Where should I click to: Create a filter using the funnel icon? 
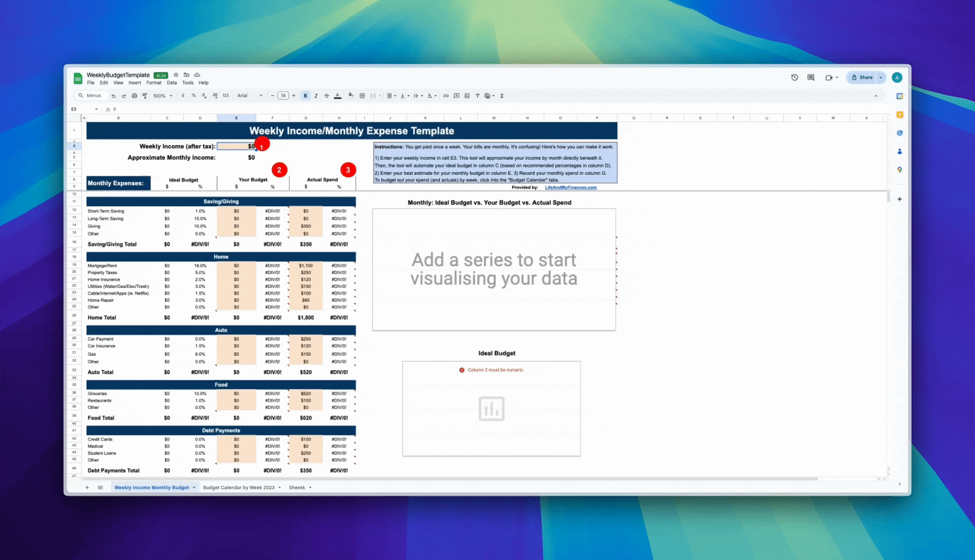[478, 96]
